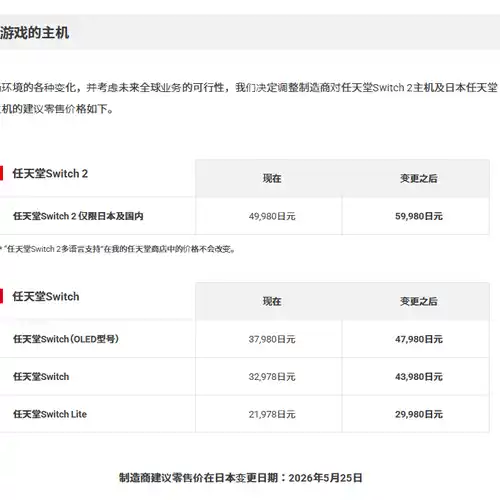500x500 pixels.
Task: Select the 任天堂Switch(OLED型号) row label
Action: [x=66, y=339]
